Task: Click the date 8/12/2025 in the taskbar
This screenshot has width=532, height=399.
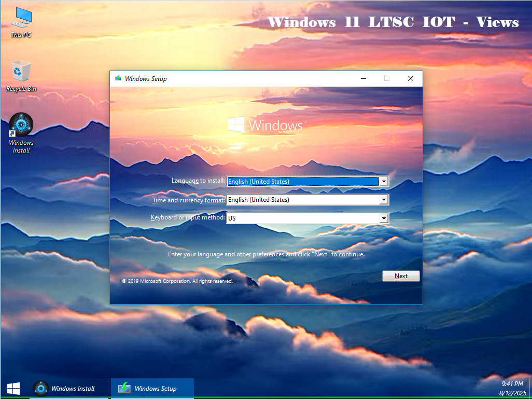Action: tap(512, 393)
